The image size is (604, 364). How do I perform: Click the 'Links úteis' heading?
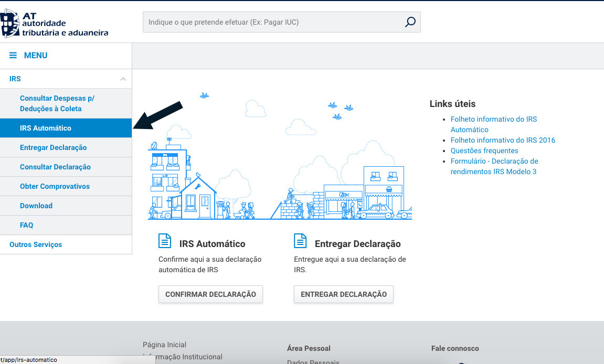click(452, 104)
